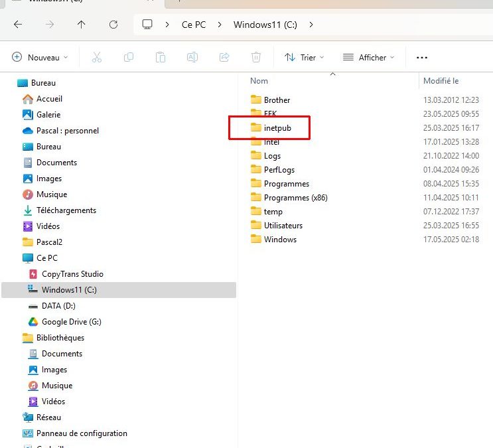Image resolution: width=493 pixels, height=448 pixels.
Task: Refresh the current folder view
Action: 113,24
